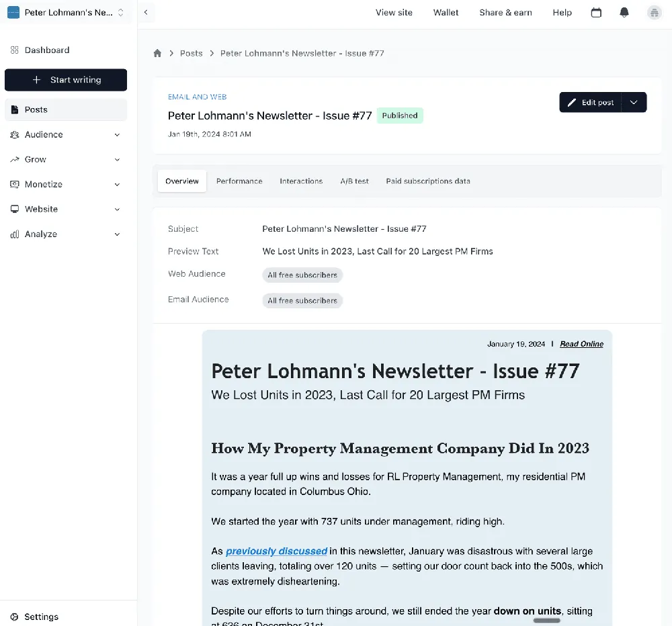Open the user profile avatar
672x626 pixels.
point(654,12)
